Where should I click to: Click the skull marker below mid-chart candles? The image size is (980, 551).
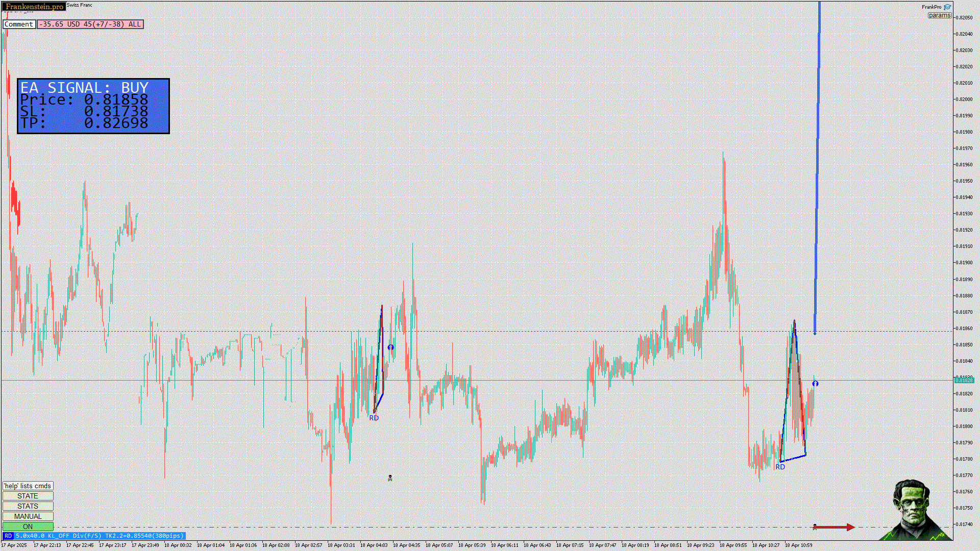click(x=390, y=478)
